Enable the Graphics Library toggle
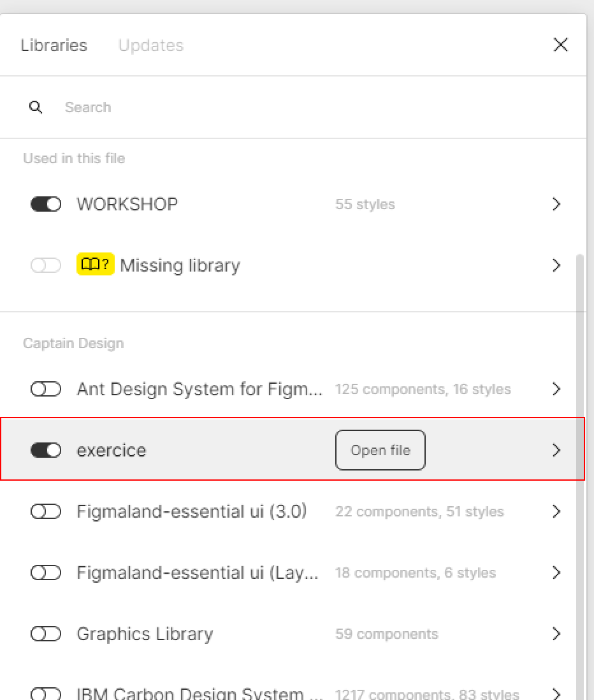The image size is (594, 700). coord(45,634)
